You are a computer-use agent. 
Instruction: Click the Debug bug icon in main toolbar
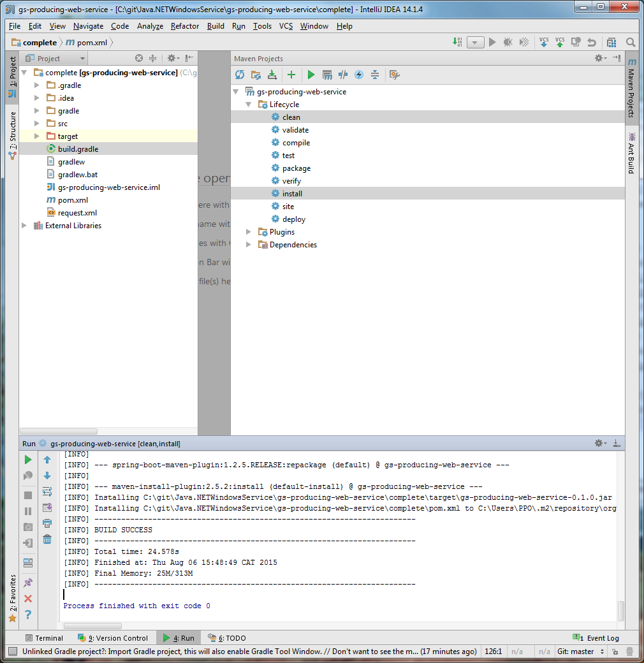point(508,42)
